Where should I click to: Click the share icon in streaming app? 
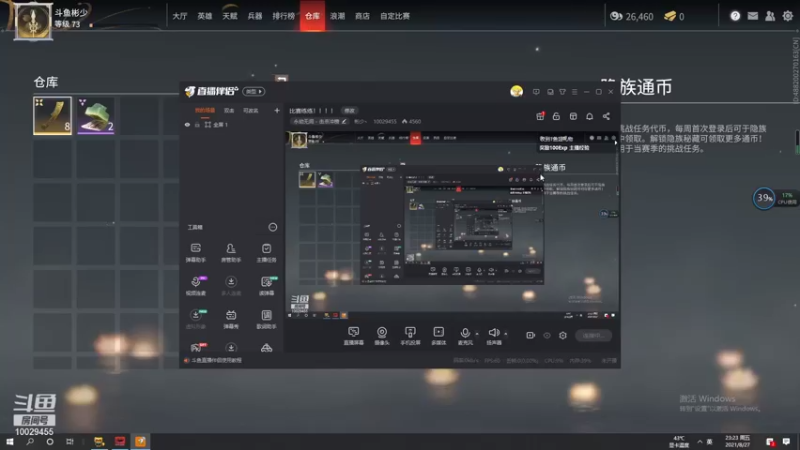click(606, 116)
